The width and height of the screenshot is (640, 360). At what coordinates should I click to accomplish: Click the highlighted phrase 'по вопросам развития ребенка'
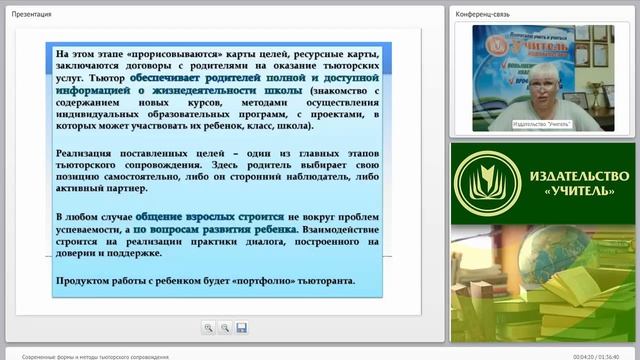[216, 229]
